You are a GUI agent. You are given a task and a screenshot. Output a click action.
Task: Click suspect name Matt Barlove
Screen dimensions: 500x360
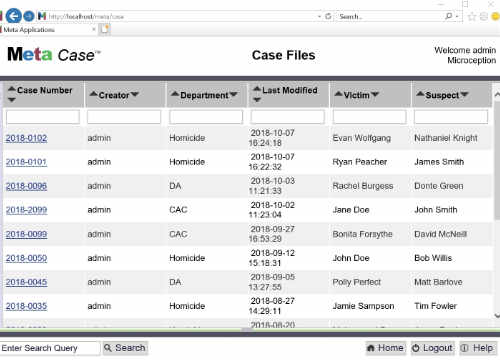pos(438,282)
